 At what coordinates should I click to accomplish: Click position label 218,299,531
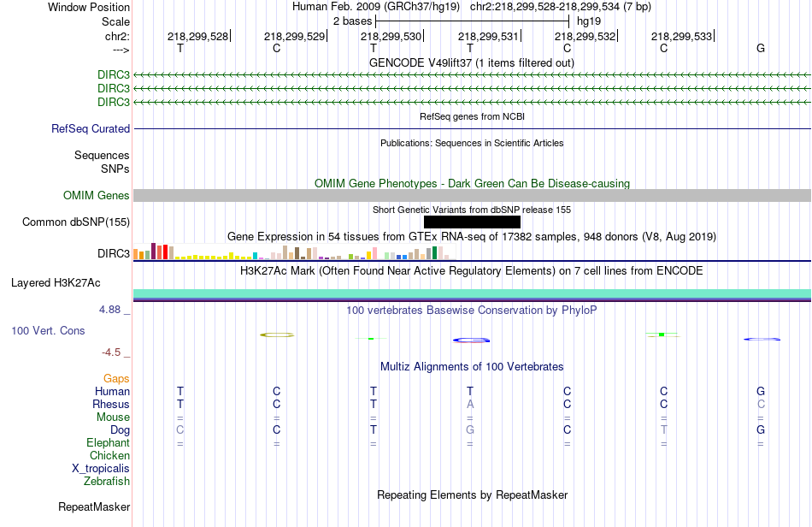(x=488, y=36)
